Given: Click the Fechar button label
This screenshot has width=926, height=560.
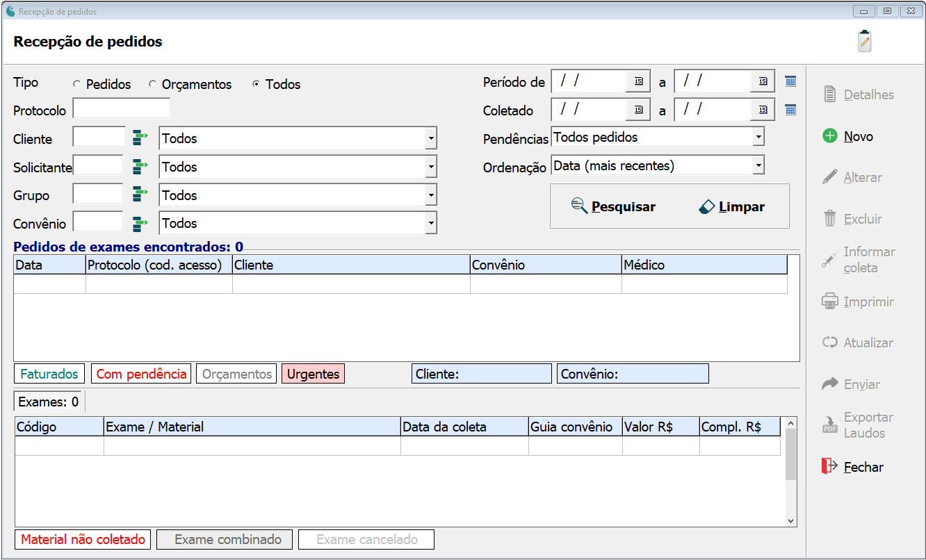Looking at the screenshot, I should (x=863, y=467).
